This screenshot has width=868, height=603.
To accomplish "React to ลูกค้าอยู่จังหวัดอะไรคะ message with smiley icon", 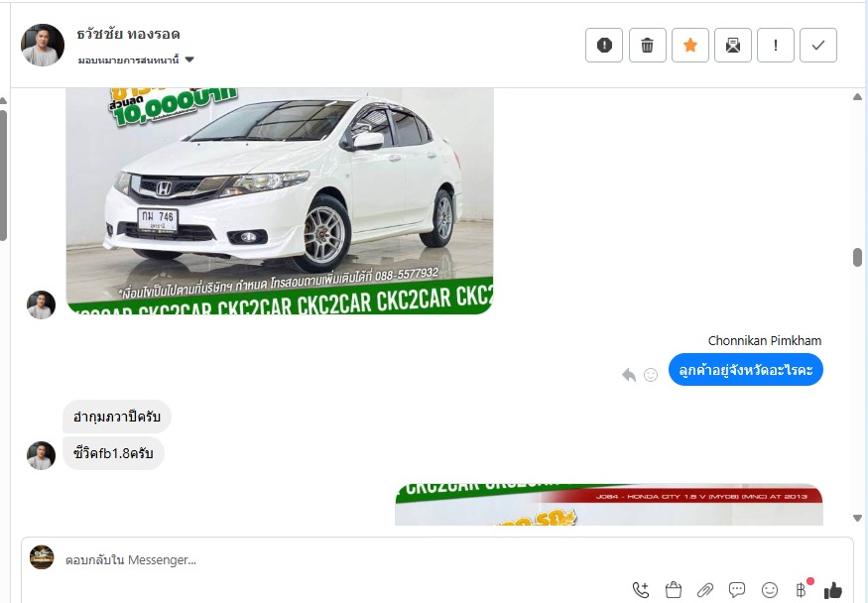I will click(x=651, y=375).
